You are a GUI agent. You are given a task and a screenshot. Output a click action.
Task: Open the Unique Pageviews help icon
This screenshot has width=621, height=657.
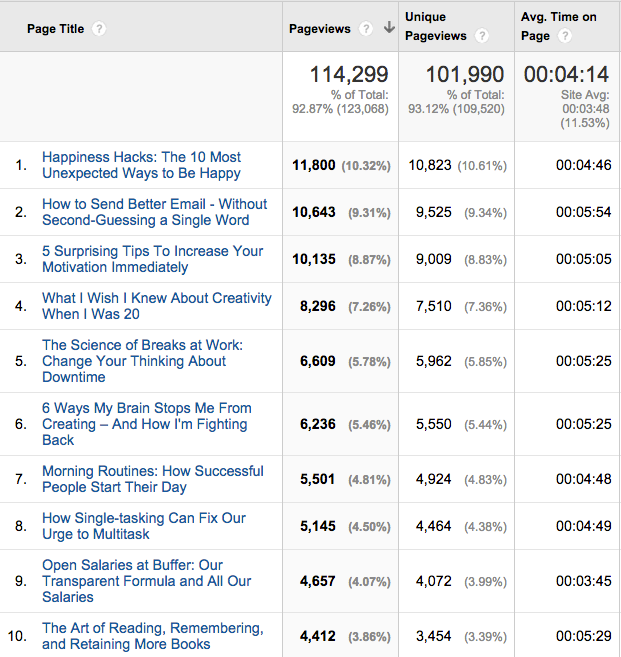[x=482, y=36]
